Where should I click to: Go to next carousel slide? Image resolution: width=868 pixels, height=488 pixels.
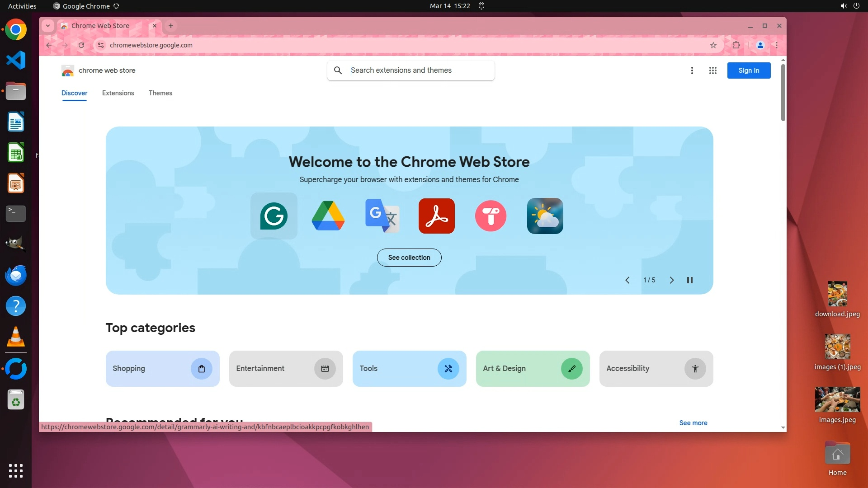(672, 280)
